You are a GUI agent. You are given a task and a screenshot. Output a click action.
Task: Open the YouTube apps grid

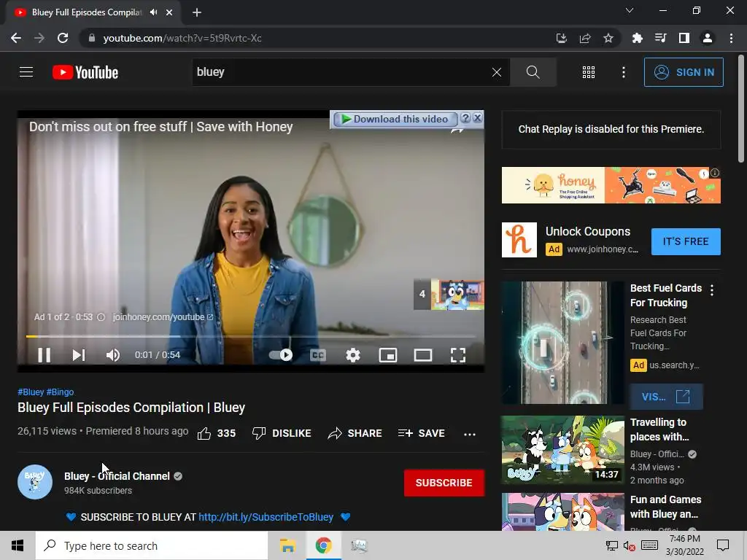589,72
